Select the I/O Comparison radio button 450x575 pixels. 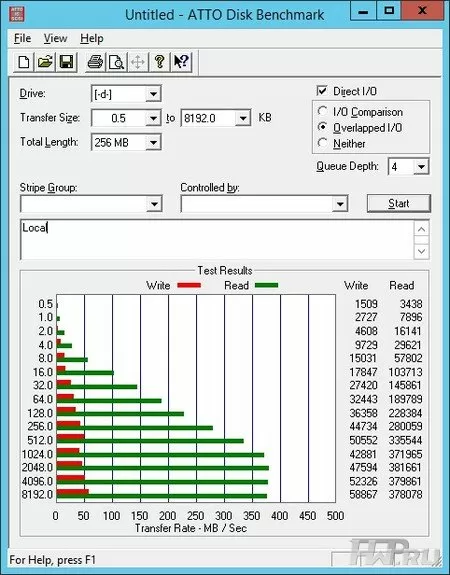tap(322, 111)
